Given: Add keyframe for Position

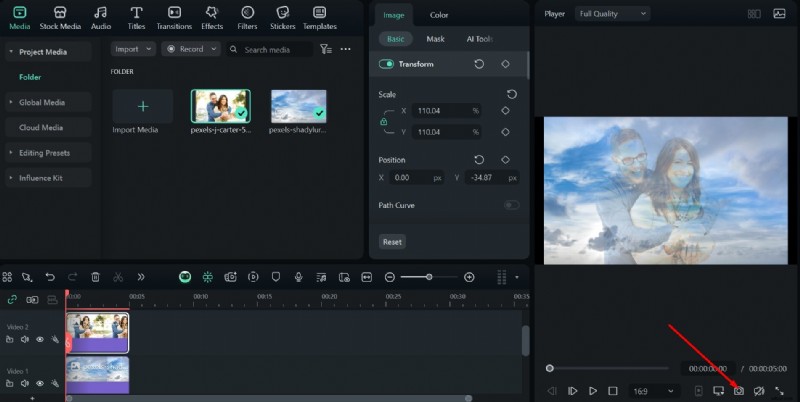Looking at the screenshot, I should point(505,160).
